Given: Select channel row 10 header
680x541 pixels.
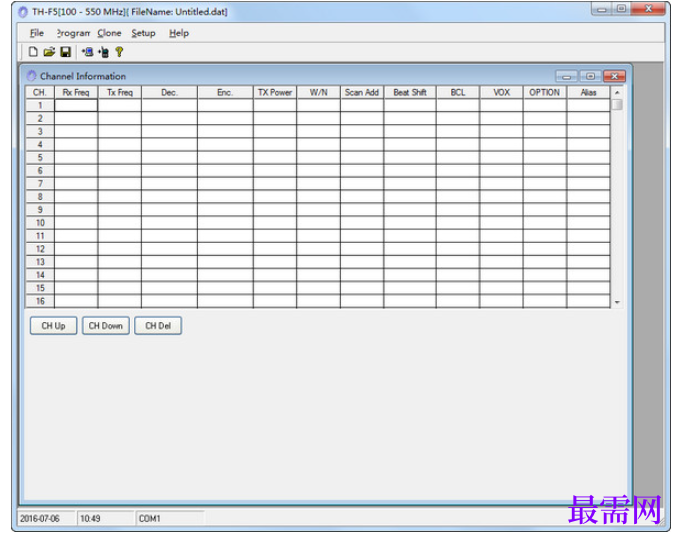Looking at the screenshot, I should click(40, 223).
